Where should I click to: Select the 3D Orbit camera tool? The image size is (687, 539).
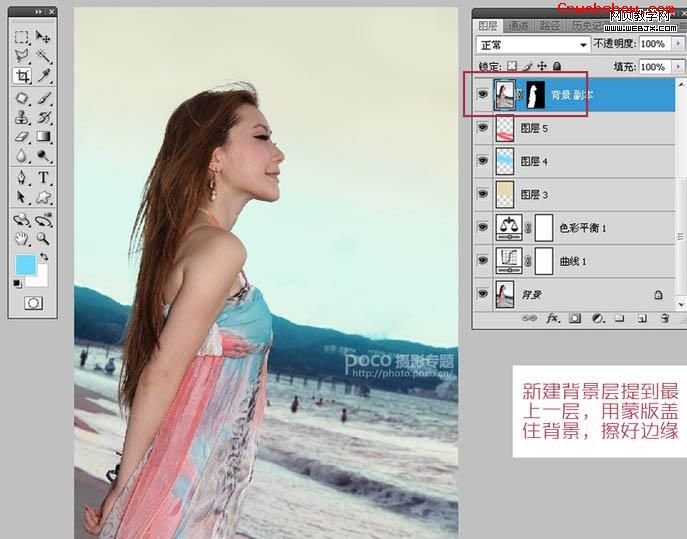tap(43, 219)
